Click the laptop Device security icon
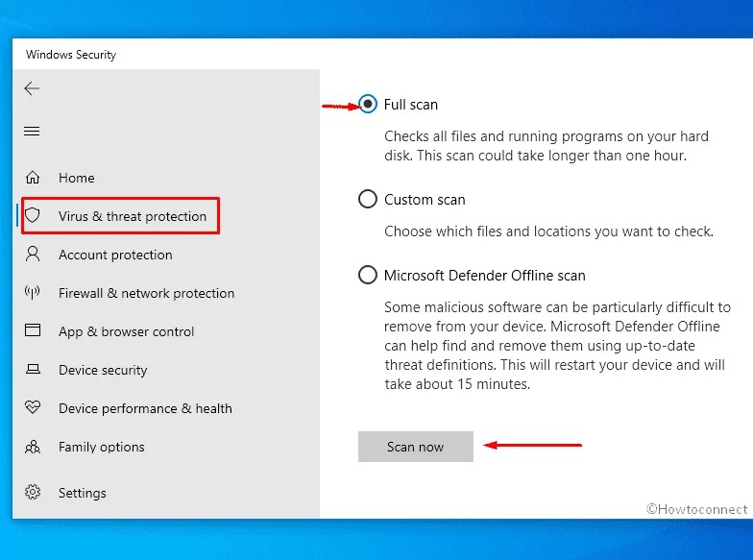Screen dimensions: 753x560 (x=33, y=369)
